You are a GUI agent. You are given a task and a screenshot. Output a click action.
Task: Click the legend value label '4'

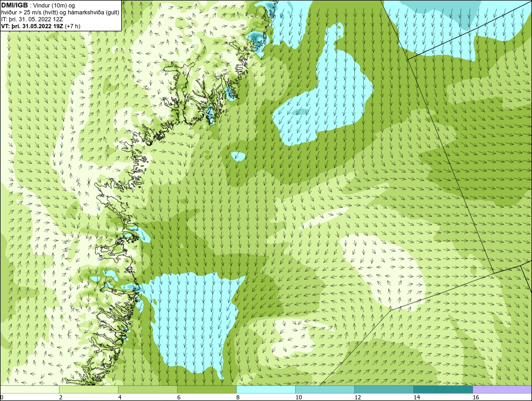pyautogui.click(x=120, y=397)
